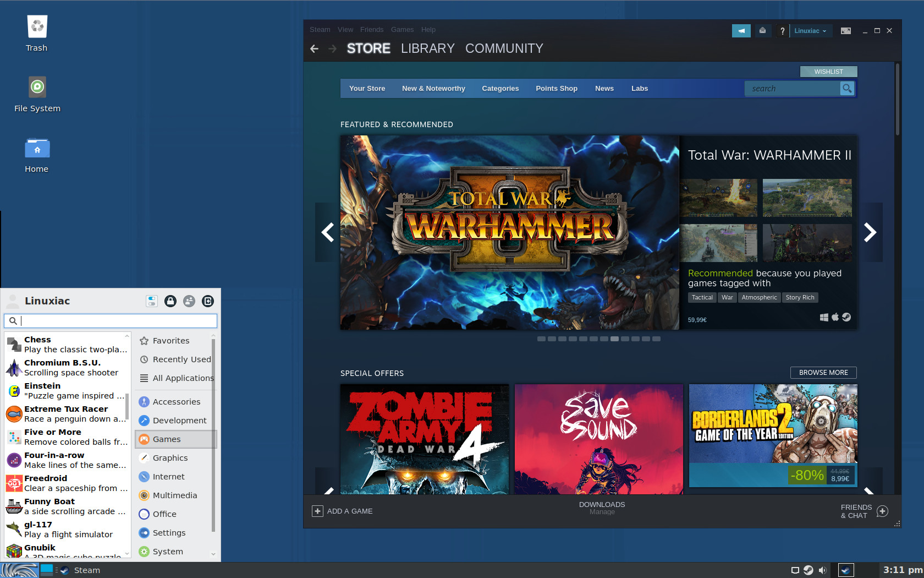Viewport: 924px width, 578px height.
Task: Click the Tactical tag
Action: (x=702, y=297)
